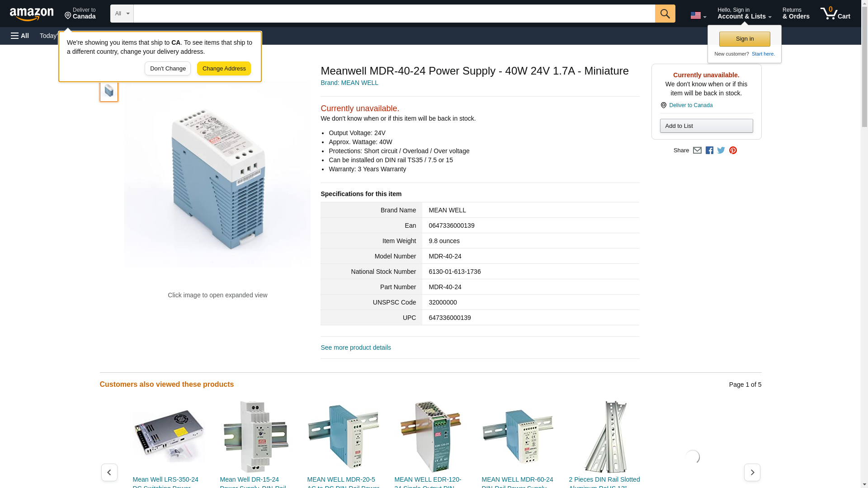Open the language flag selector
This screenshot has width=868, height=488.
pos(698,15)
